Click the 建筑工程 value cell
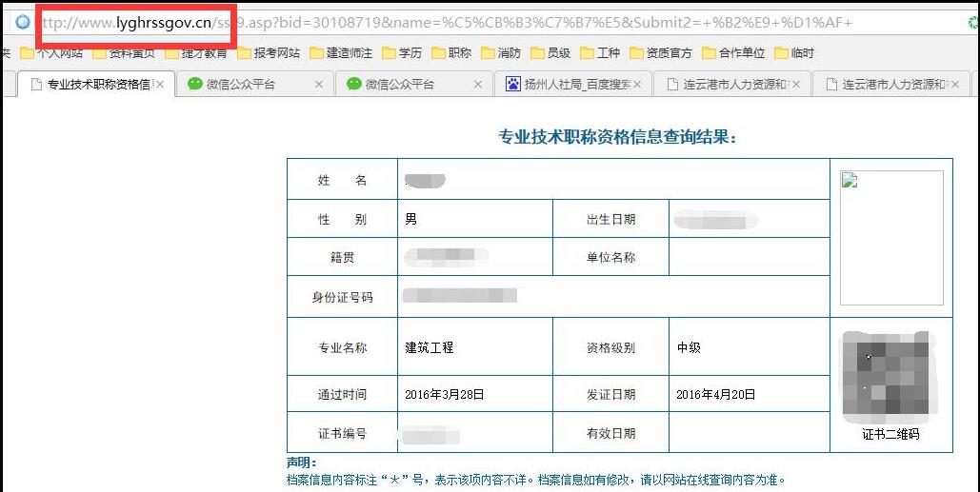The height and width of the screenshot is (492, 980). click(x=475, y=347)
